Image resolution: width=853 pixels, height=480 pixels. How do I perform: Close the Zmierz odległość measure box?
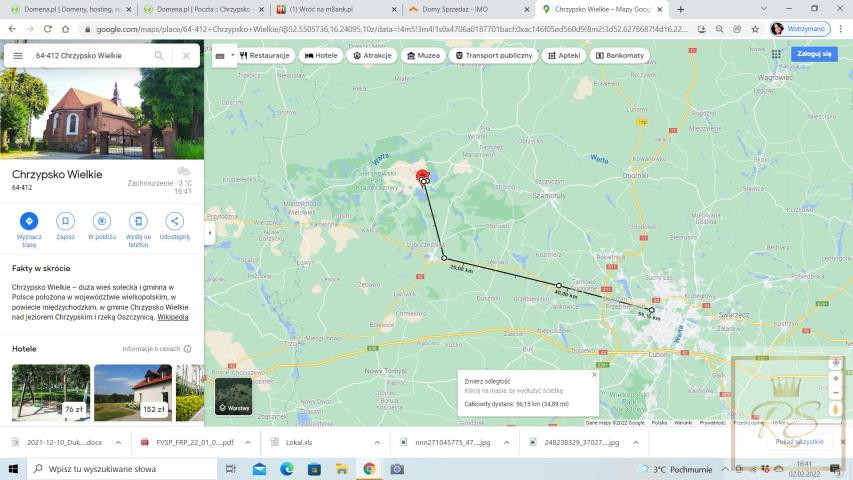[594, 374]
